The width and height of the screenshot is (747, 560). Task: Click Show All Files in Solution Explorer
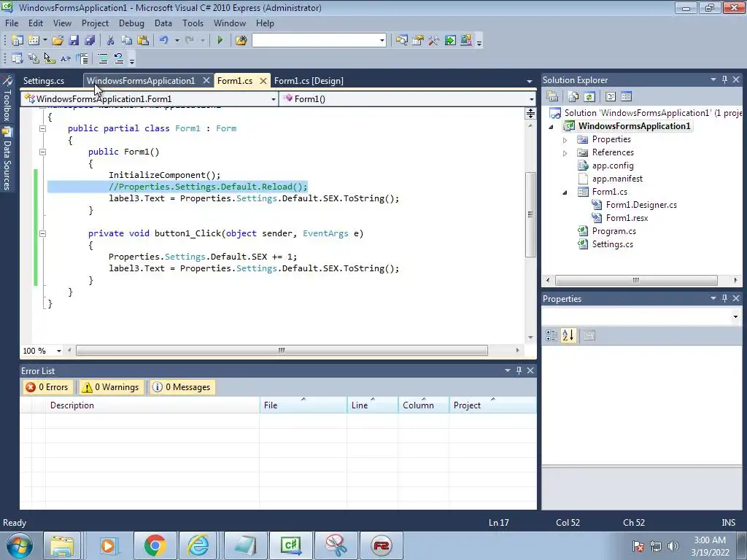click(573, 97)
